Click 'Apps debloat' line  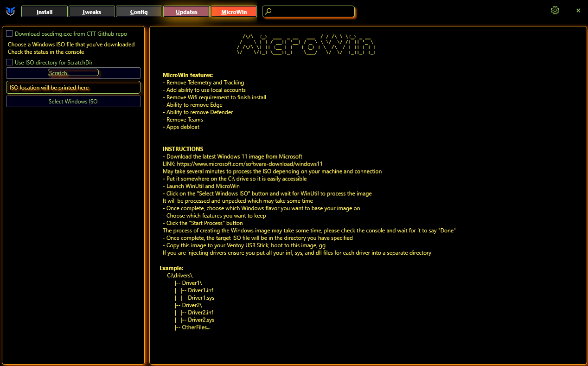coord(181,127)
